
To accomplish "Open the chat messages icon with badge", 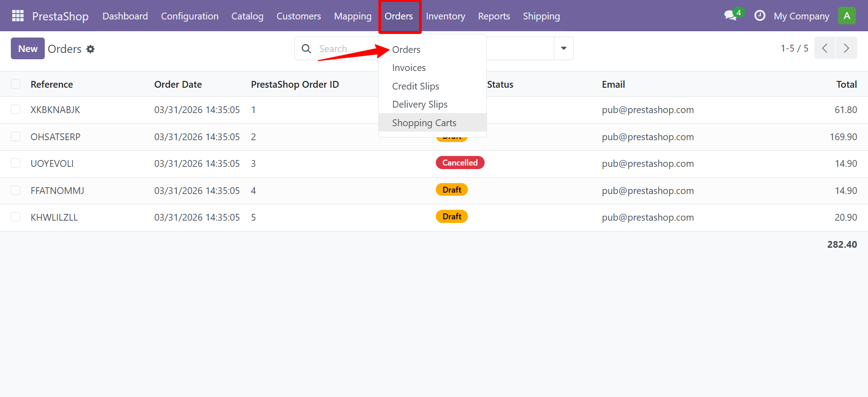I will [x=731, y=16].
